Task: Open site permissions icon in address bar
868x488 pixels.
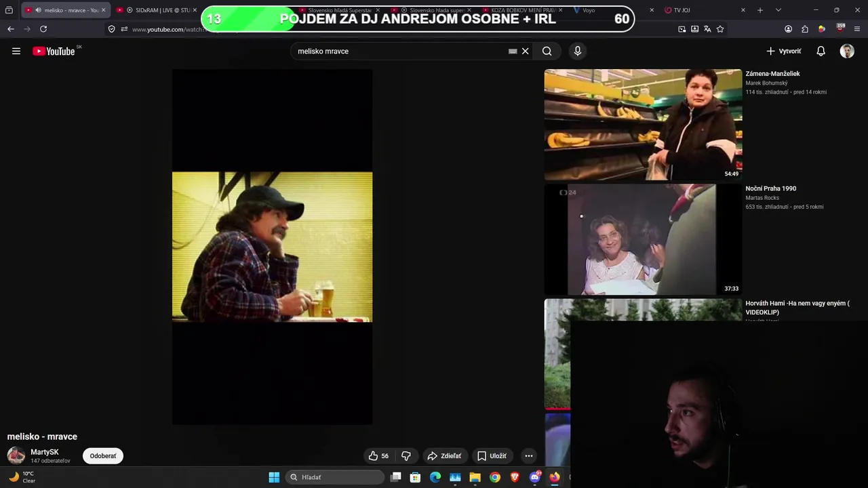Action: pyautogui.click(x=124, y=29)
